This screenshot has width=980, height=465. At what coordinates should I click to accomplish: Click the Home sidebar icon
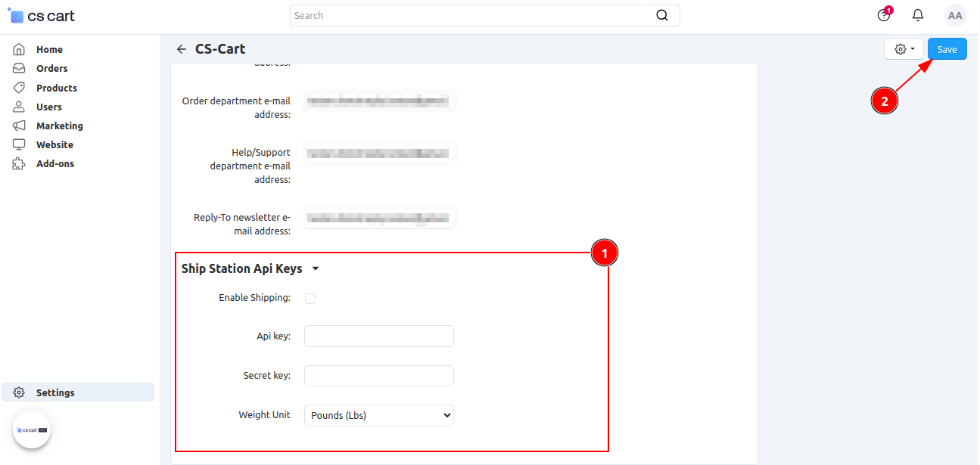tap(20, 49)
